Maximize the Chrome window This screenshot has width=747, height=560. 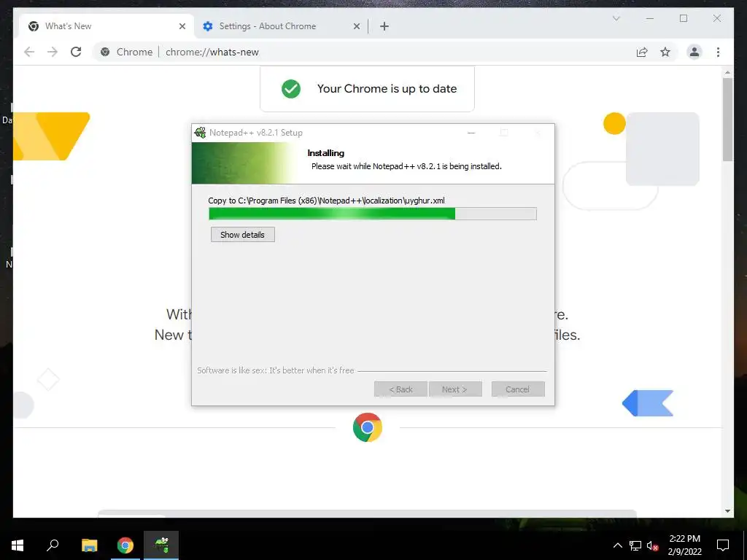click(684, 18)
